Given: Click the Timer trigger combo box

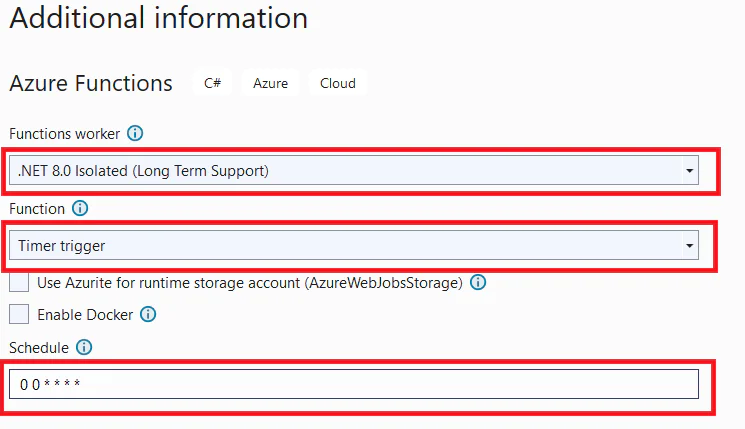Looking at the screenshot, I should pos(354,245).
